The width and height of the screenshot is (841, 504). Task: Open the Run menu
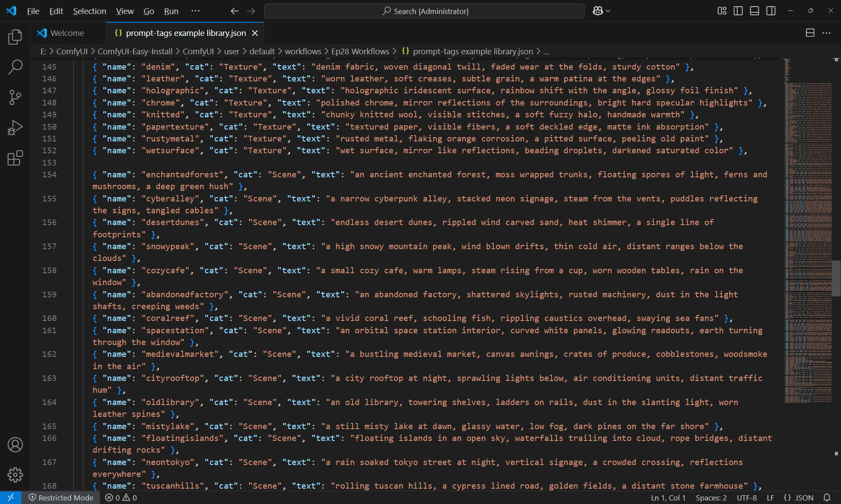click(171, 11)
